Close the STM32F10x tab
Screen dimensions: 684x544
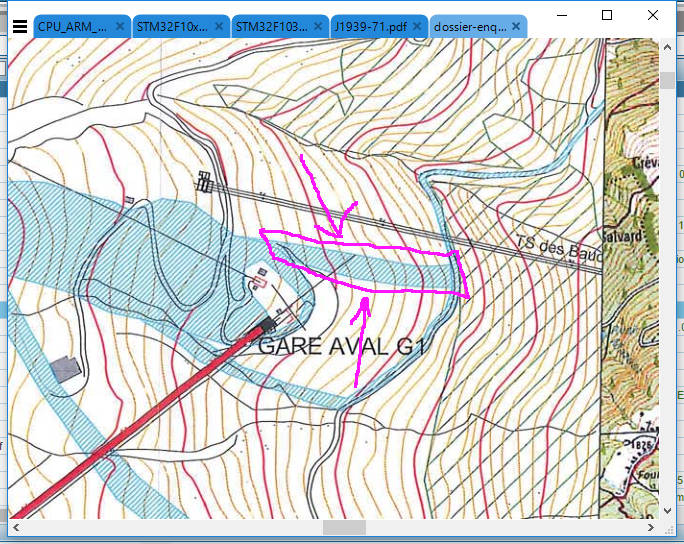tap(219, 27)
